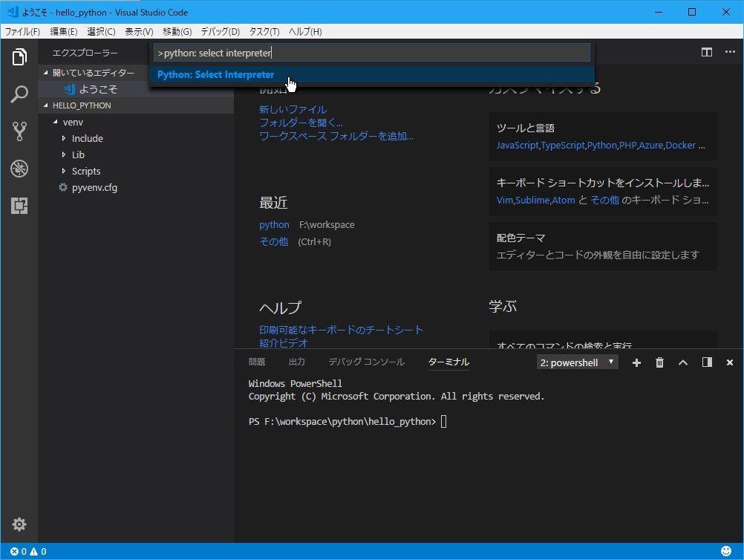Open the ヘルプ(H) menu

[305, 32]
